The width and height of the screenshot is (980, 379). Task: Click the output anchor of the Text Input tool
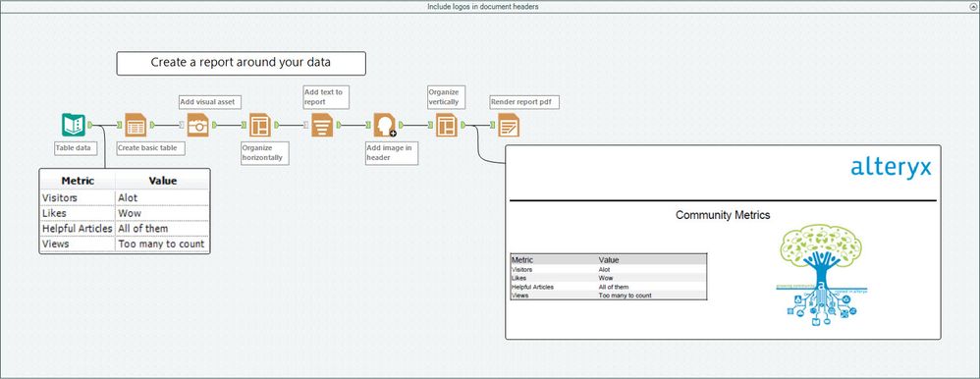tap(90, 125)
